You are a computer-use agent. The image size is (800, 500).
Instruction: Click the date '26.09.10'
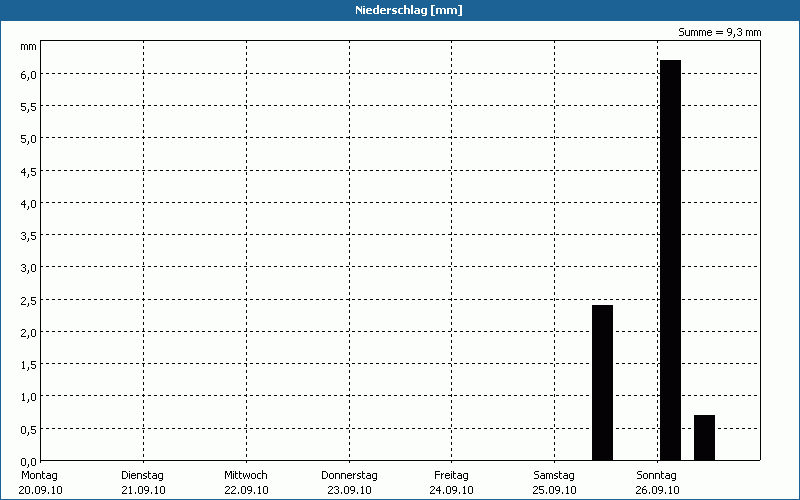[657, 490]
